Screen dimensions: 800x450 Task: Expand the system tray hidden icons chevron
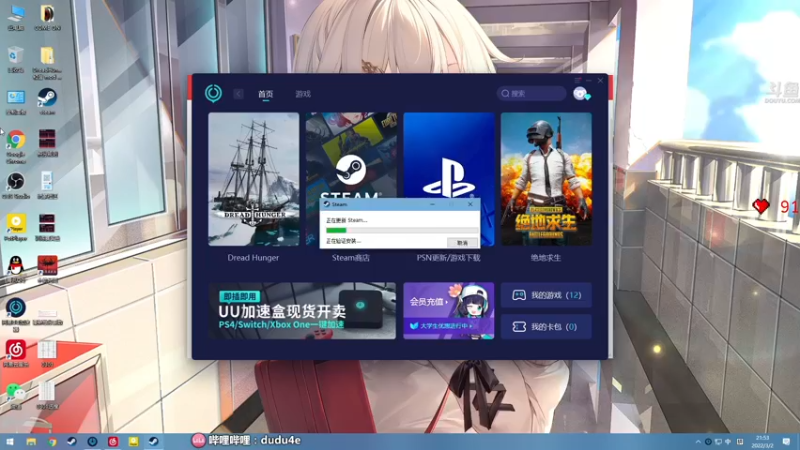(x=698, y=442)
